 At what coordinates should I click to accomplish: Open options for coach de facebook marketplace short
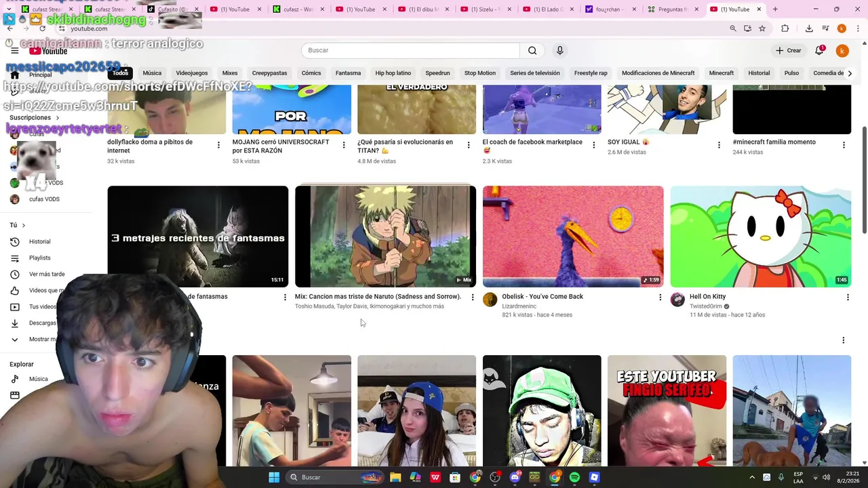click(x=593, y=145)
